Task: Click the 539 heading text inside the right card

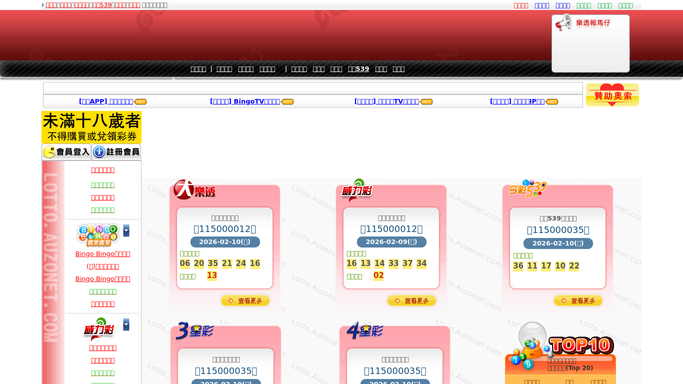Action: tap(558, 219)
